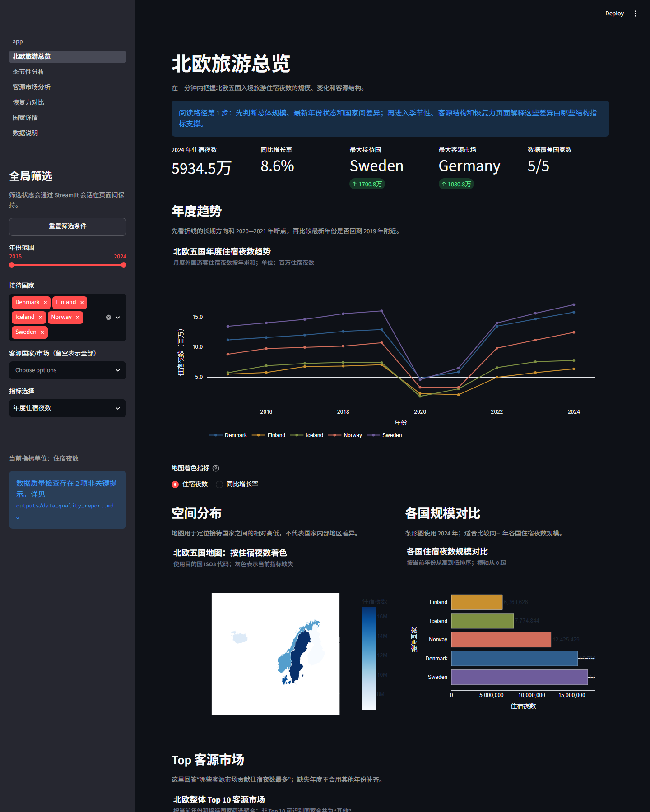Click the 1700.8万 delta badge under Sweden

tap(367, 184)
